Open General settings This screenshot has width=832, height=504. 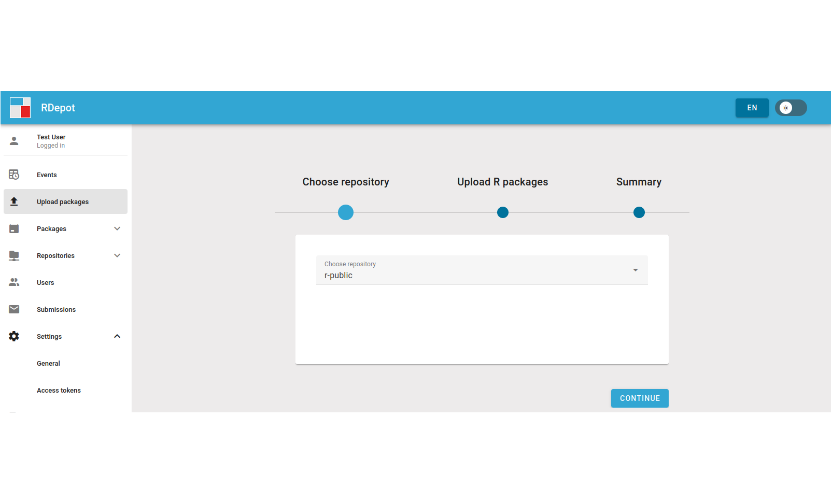coord(65,363)
